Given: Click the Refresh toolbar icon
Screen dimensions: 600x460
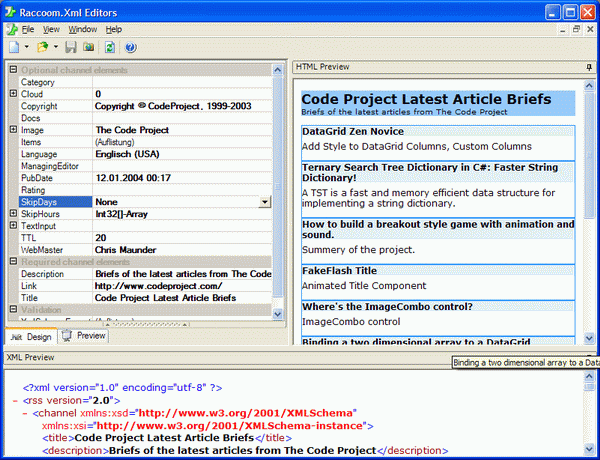Looking at the screenshot, I should point(110,47).
